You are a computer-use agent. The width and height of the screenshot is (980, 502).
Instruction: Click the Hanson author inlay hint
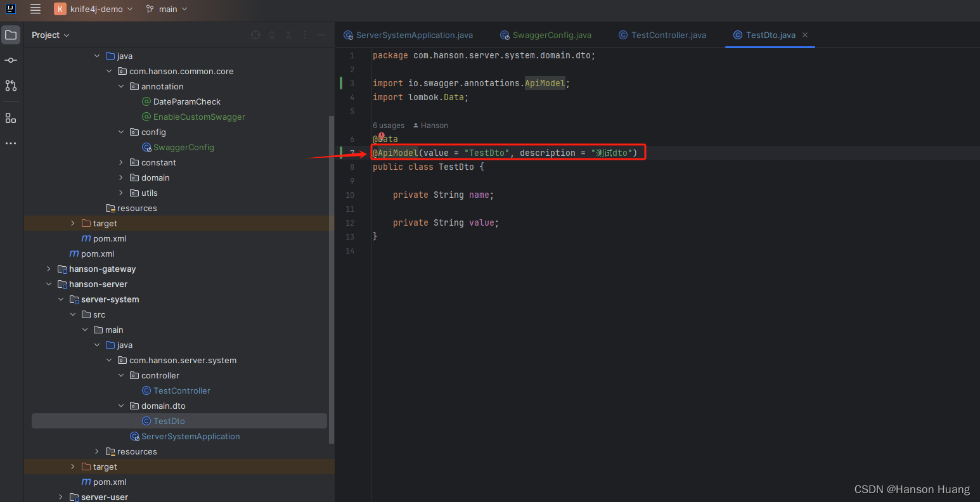tap(430, 125)
